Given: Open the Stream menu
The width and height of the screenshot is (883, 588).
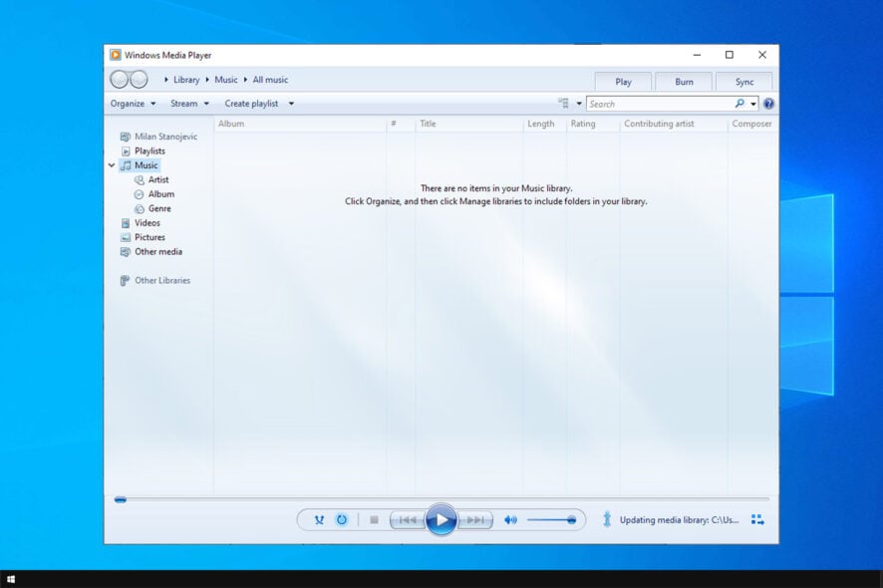Looking at the screenshot, I should pyautogui.click(x=189, y=104).
